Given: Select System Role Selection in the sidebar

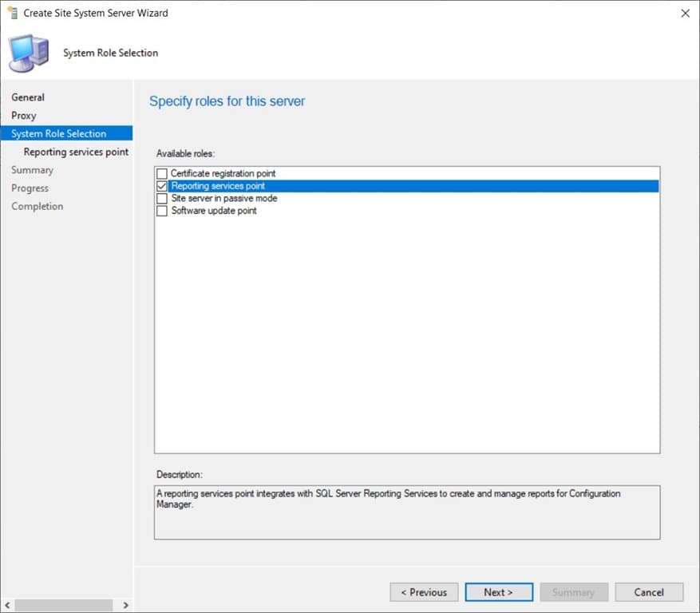Looking at the screenshot, I should [58, 133].
